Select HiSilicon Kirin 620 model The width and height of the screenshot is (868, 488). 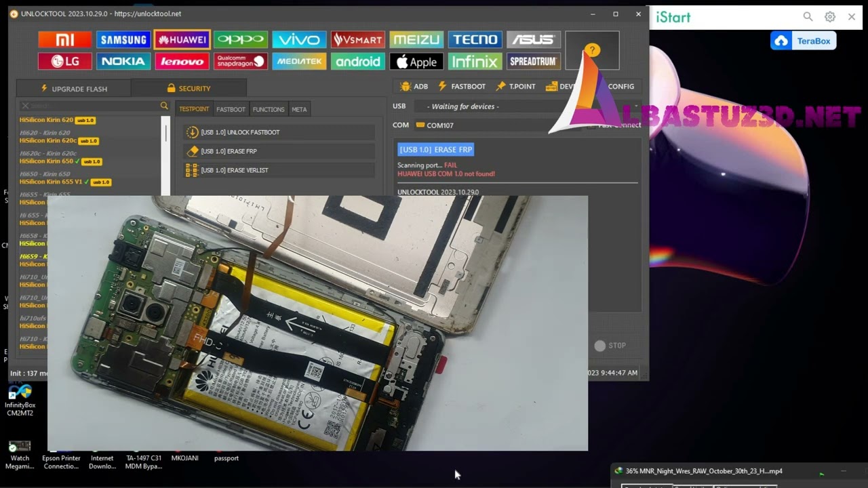58,120
